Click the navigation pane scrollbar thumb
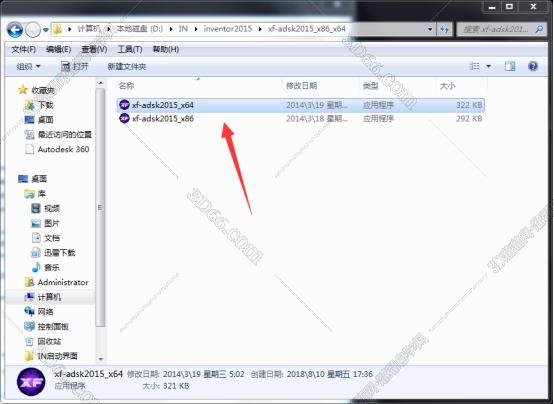 coord(101,207)
